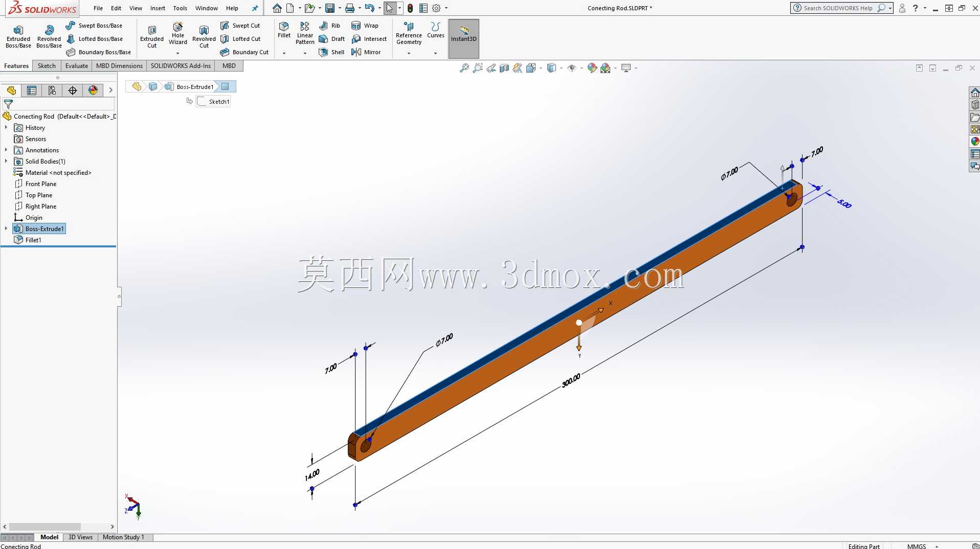The width and height of the screenshot is (980, 549).
Task: Open ConfigurationManager tab
Action: [52, 90]
